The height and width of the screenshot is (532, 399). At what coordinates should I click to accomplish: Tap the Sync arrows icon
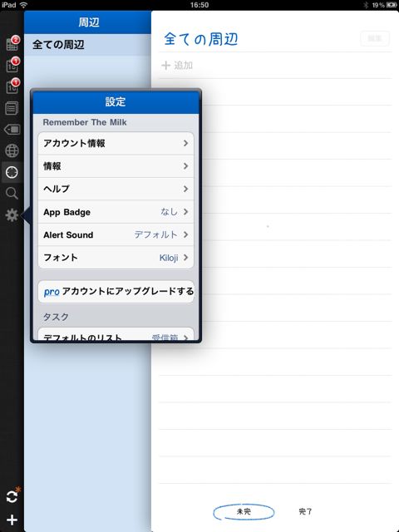(x=12, y=497)
